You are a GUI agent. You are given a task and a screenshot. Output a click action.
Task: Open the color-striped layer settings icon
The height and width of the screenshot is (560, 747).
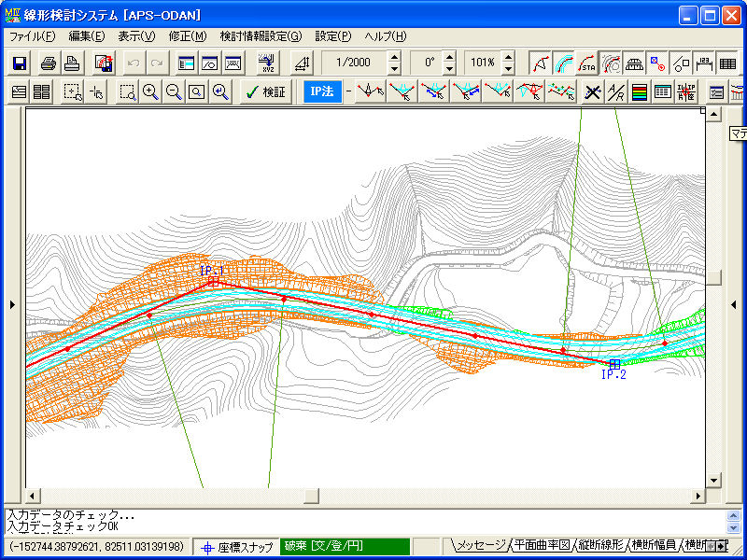640,91
